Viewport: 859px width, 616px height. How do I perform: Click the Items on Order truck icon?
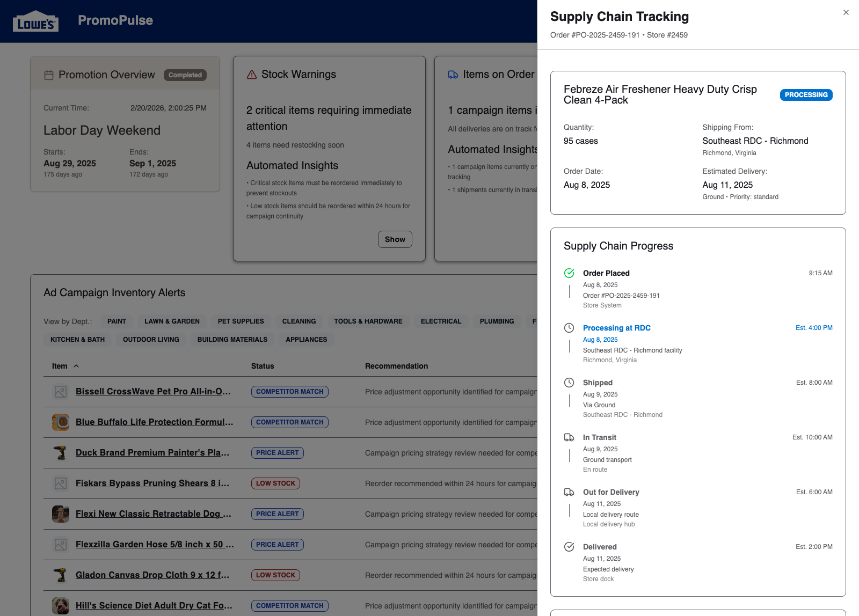(x=453, y=74)
